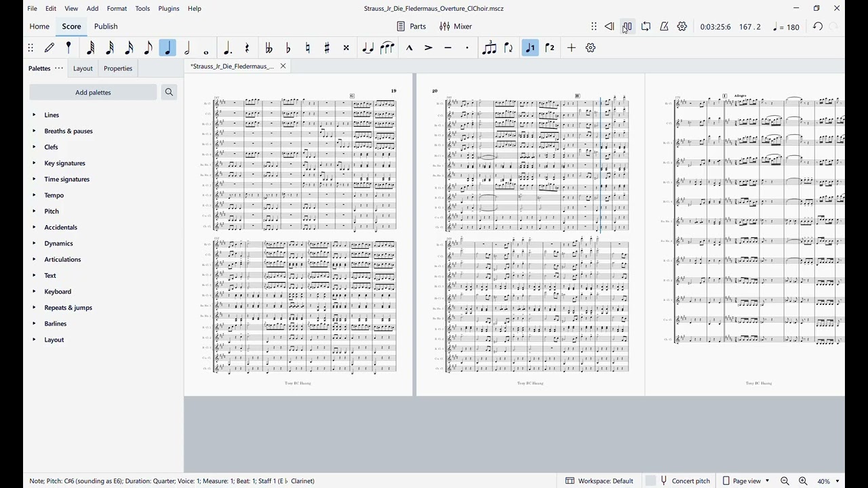
Task: Add accent articulation
Action: [x=429, y=48]
